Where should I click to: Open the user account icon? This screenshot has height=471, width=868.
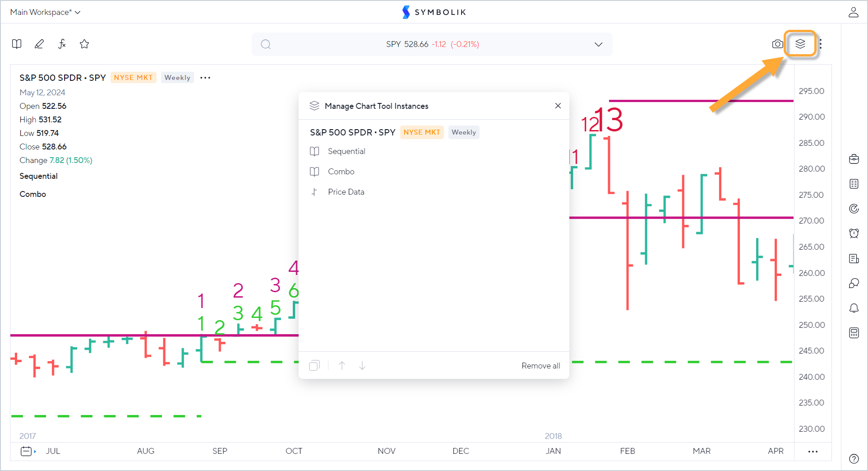pos(853,12)
